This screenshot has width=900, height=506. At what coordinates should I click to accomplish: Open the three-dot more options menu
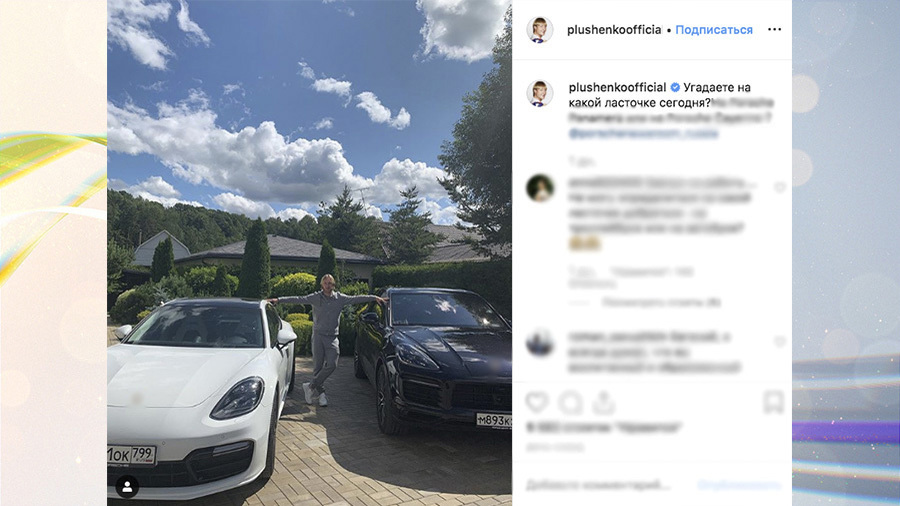pos(774,29)
